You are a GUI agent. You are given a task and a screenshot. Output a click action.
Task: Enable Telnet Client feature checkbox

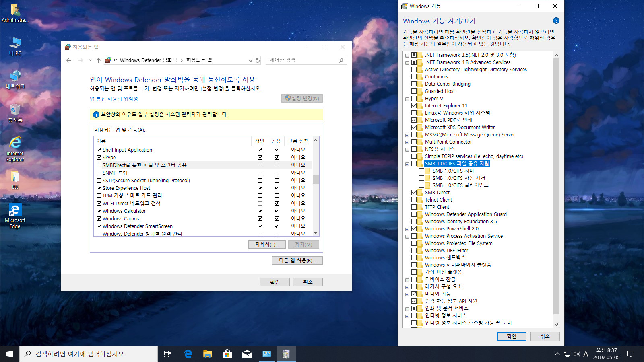tap(414, 200)
